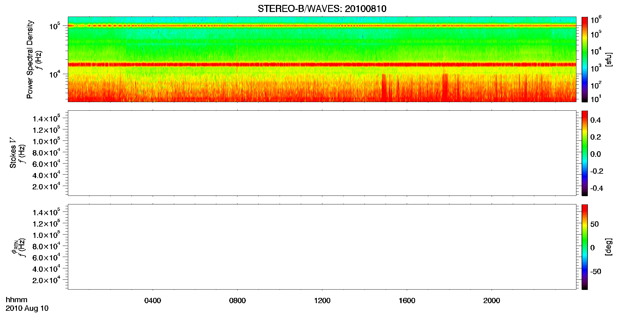Click the phi RTN degrees color bar

[x=585, y=247]
